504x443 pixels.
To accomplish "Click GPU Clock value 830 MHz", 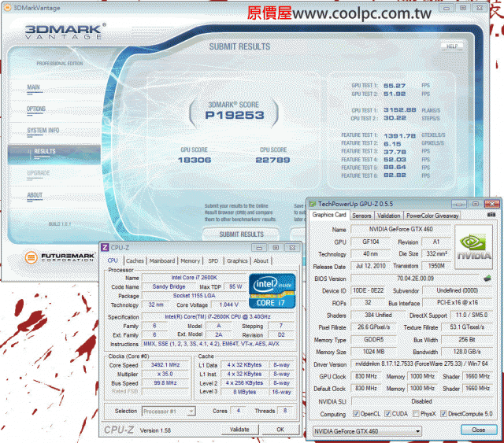I will (365, 376).
